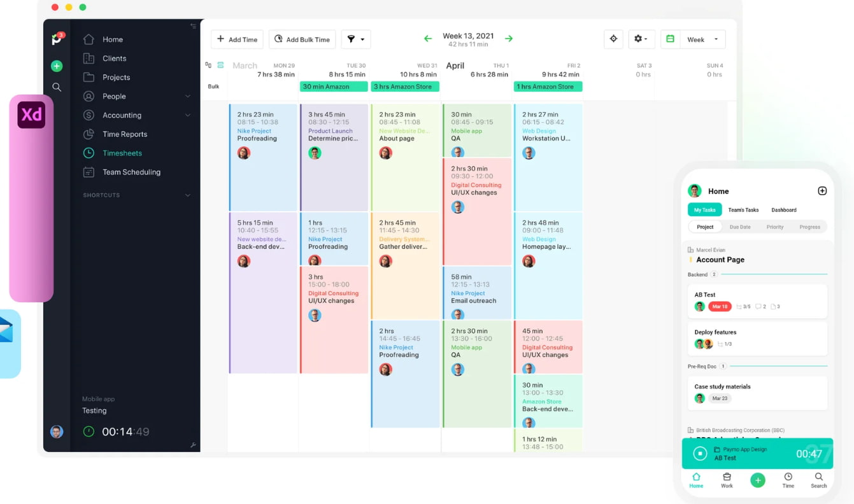Open the green plus button in the sidebar
The width and height of the screenshot is (854, 504).
(x=56, y=66)
